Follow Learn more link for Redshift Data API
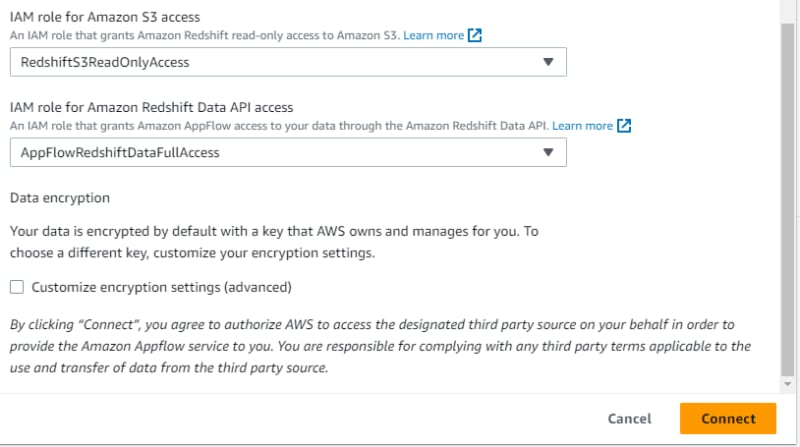Image resolution: width=800 pixels, height=447 pixels. [x=582, y=126]
